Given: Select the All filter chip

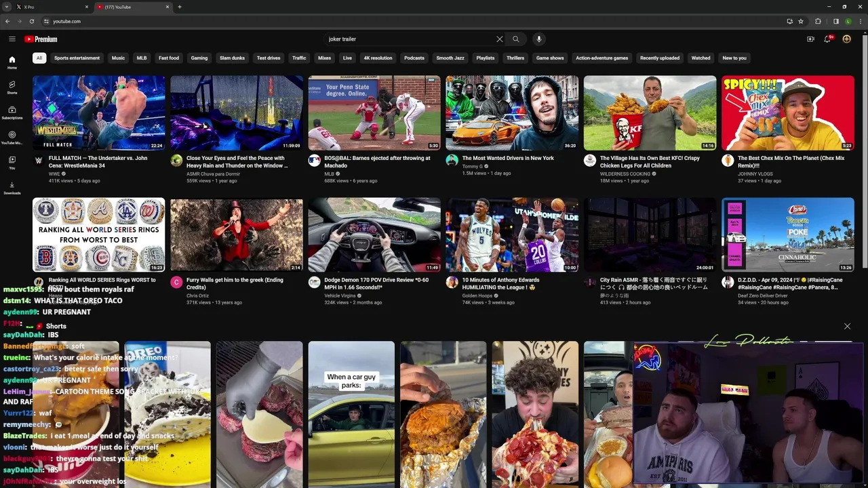Looking at the screenshot, I should point(39,58).
